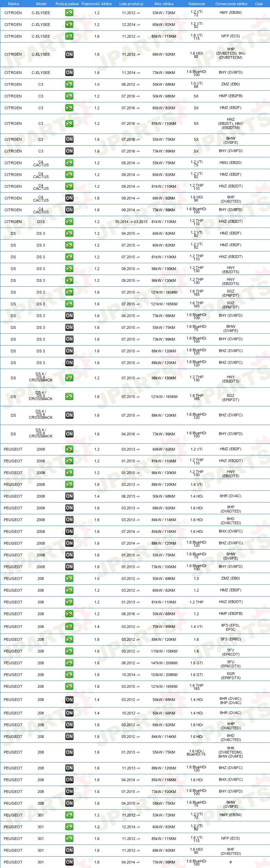The height and width of the screenshot is (868, 270).
Task: Click petrol icon in Peugeot 2008 96kW / 130KM row
Action: (69, 473)
